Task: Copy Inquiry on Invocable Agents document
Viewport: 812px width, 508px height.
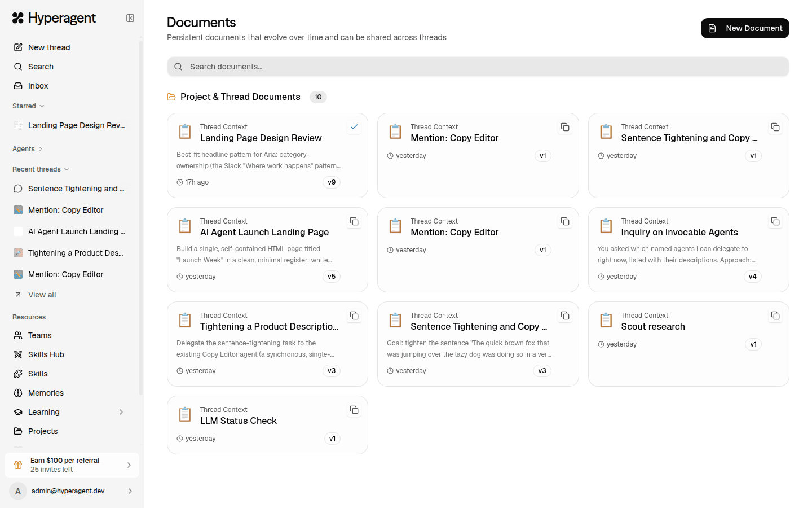Action: pos(775,221)
